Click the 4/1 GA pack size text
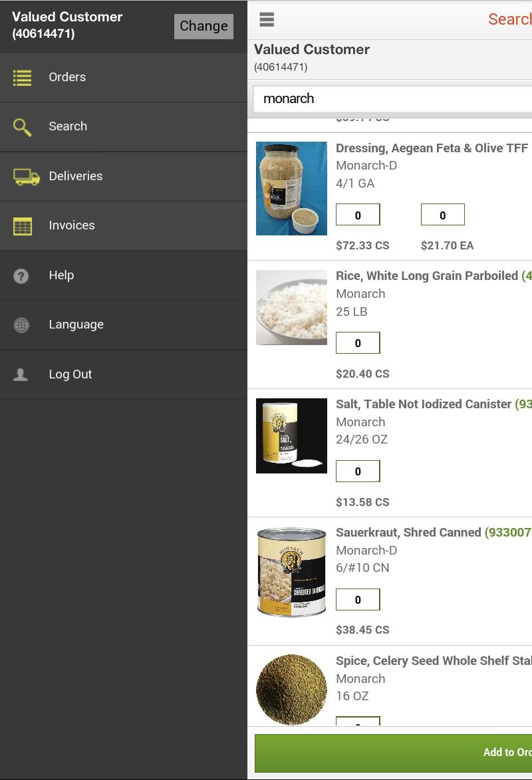Image resolution: width=532 pixels, height=780 pixels. (355, 184)
